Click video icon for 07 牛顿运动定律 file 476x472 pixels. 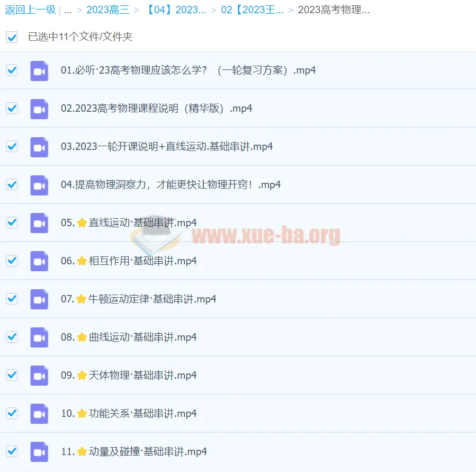pyautogui.click(x=39, y=299)
